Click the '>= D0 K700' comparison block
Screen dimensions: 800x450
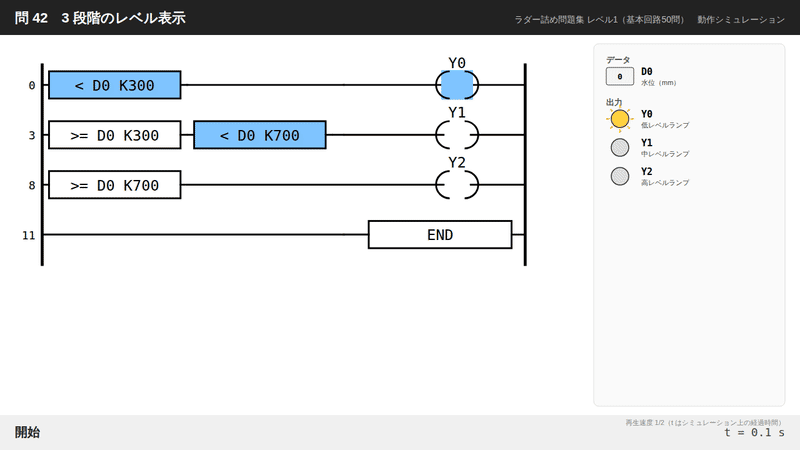[x=115, y=185]
